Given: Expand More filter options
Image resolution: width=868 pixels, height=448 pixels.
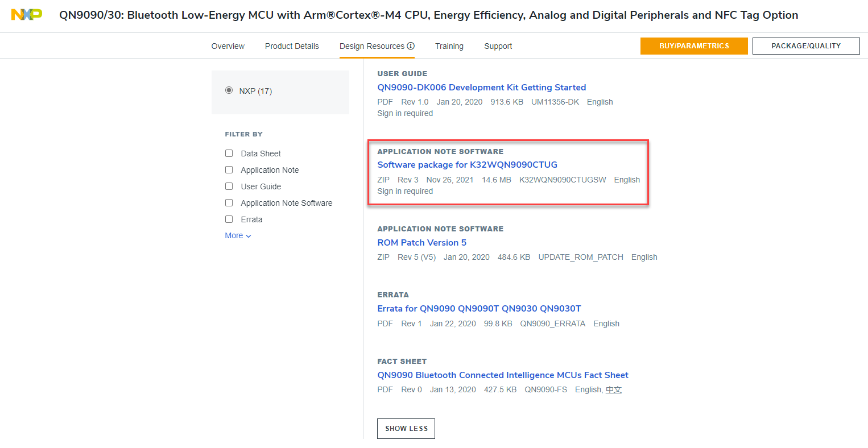Looking at the screenshot, I should pos(238,235).
